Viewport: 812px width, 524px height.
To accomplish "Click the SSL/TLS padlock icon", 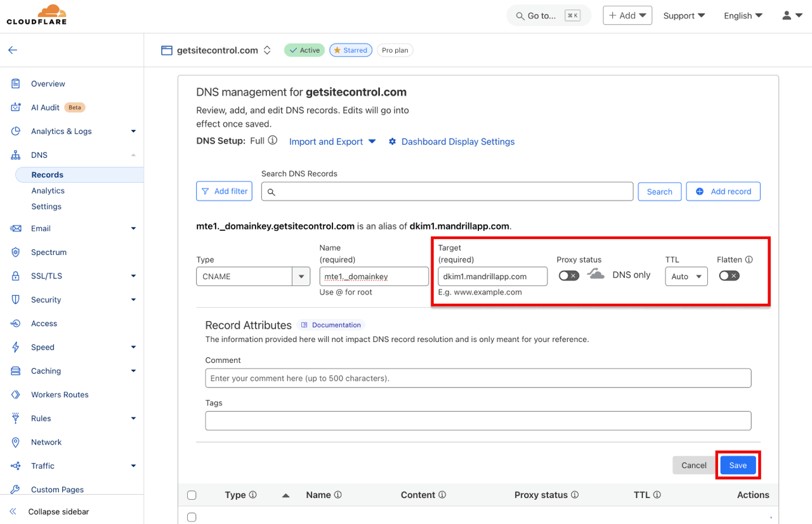I will point(16,275).
